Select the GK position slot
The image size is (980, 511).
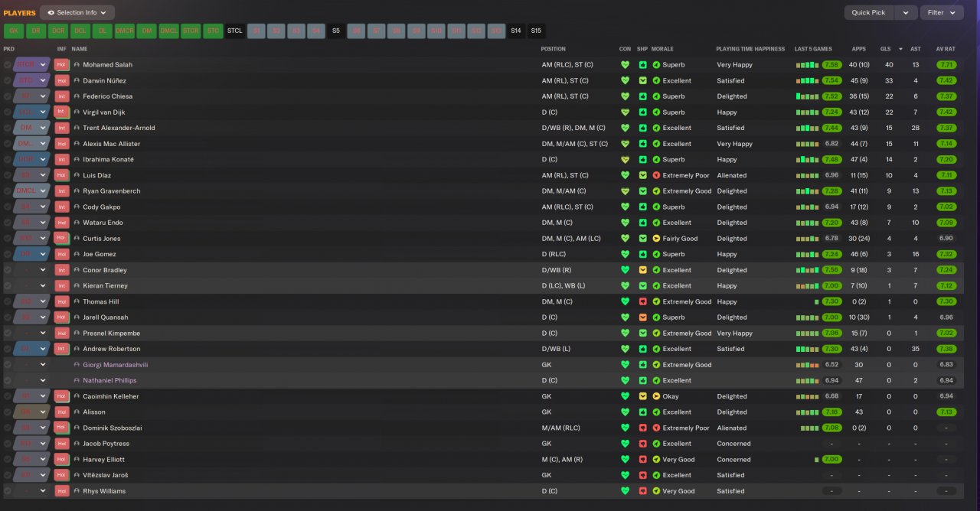[14, 31]
